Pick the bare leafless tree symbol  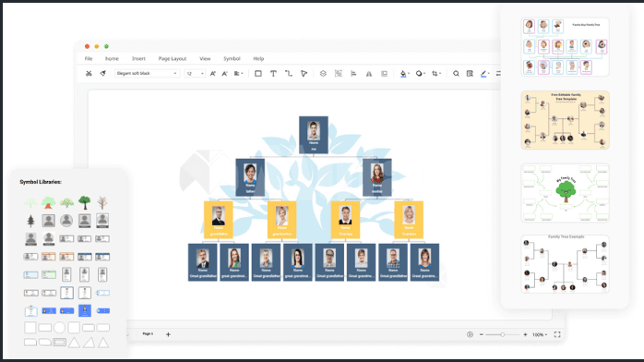pos(102,202)
